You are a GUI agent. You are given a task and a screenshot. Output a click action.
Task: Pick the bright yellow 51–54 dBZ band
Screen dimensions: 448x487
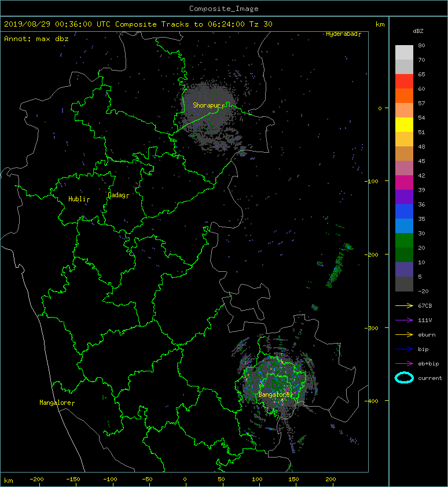[x=404, y=125]
